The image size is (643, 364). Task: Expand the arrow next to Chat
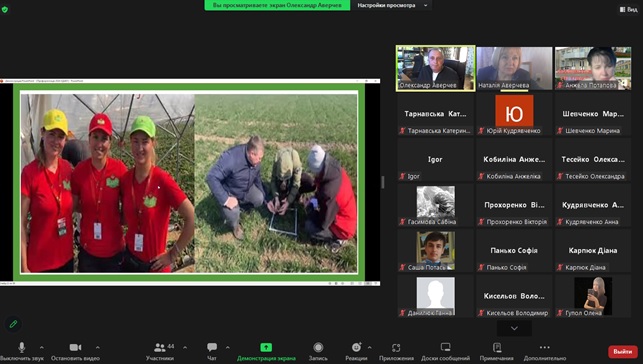[228, 348]
